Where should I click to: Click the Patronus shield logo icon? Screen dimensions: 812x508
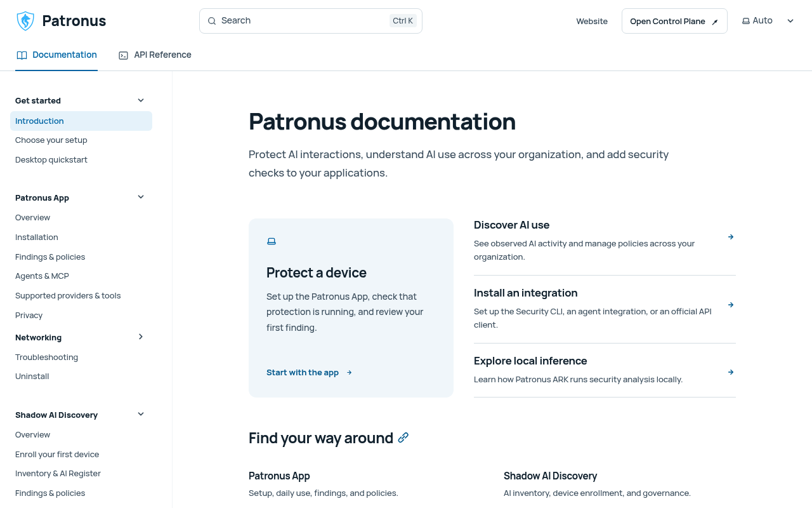tap(25, 21)
